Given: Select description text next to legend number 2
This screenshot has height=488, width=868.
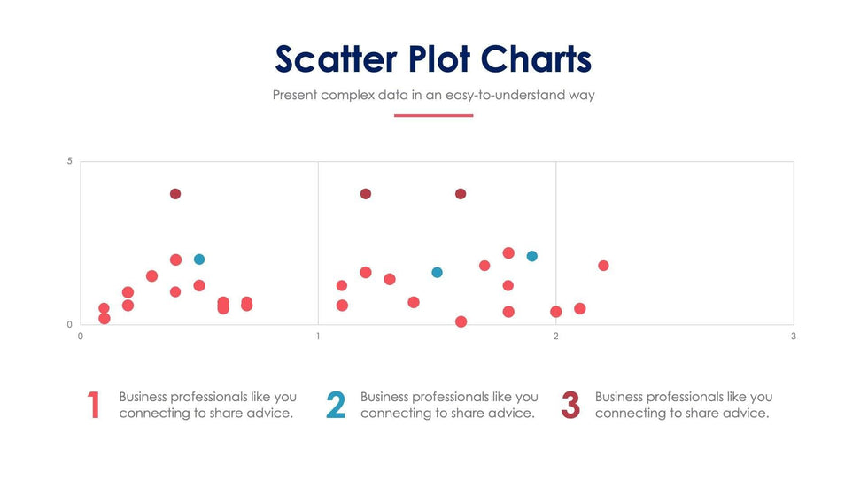Looking at the screenshot, I should [449, 405].
